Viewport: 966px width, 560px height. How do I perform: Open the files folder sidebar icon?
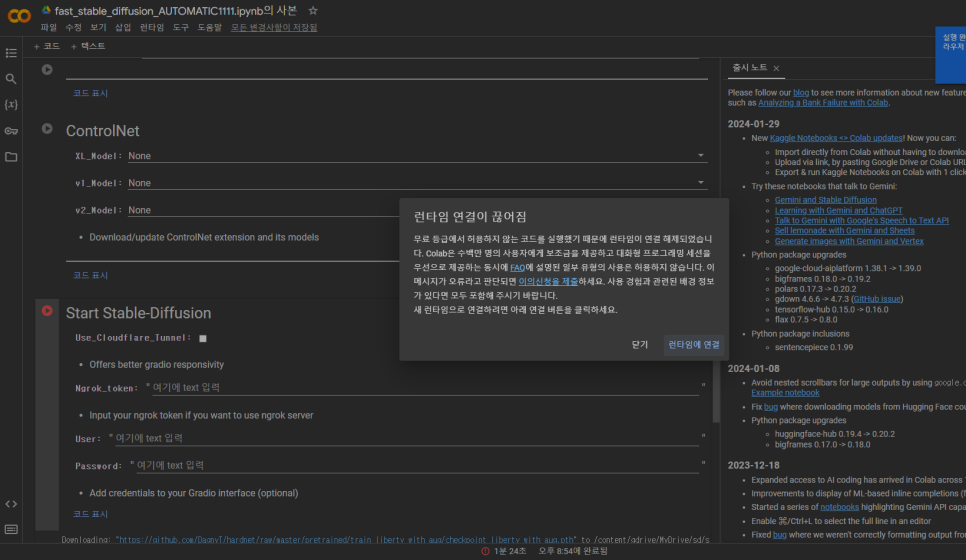11,156
